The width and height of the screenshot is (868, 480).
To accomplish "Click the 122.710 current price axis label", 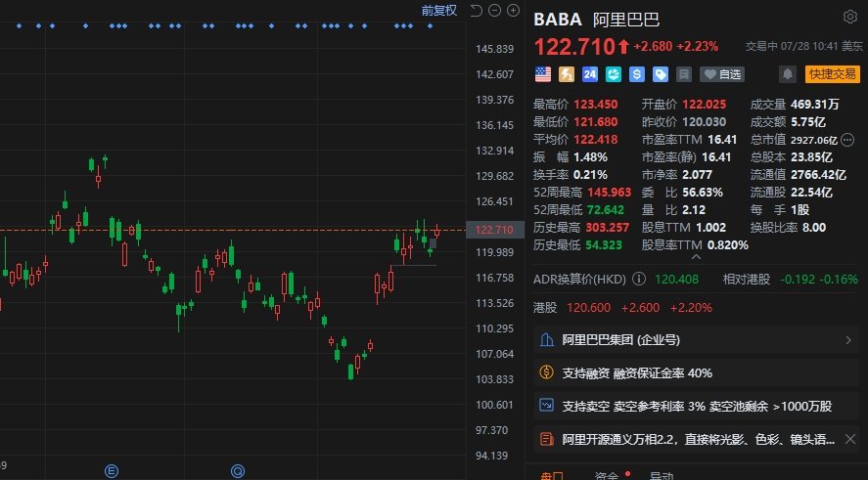I will tap(495, 230).
